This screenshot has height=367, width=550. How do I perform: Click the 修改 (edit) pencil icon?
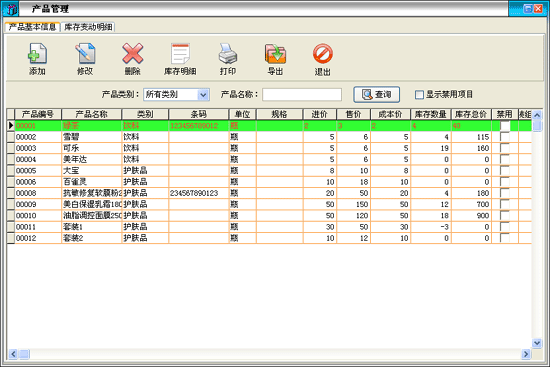[x=85, y=54]
